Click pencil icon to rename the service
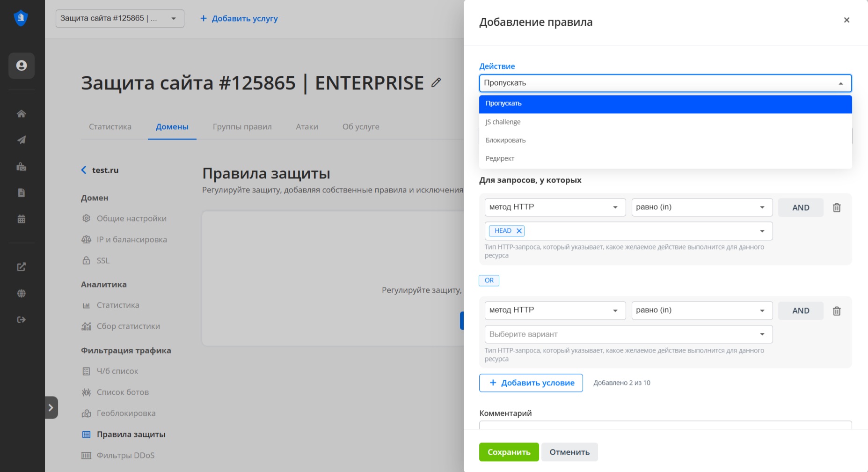 coord(436,83)
